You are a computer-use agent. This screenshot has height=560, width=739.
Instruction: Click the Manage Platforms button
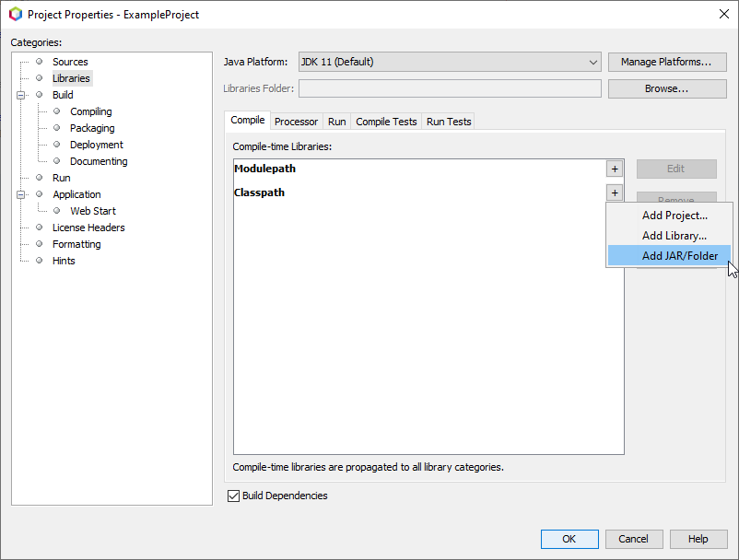(x=666, y=62)
